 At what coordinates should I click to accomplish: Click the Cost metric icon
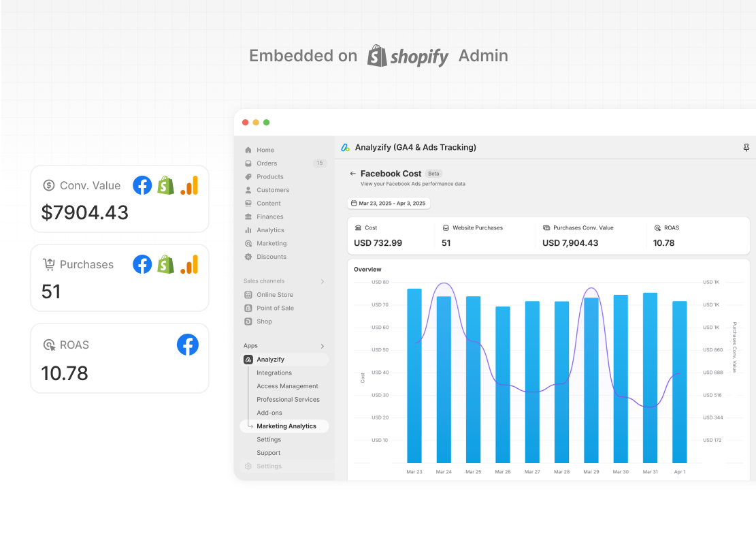(x=358, y=227)
